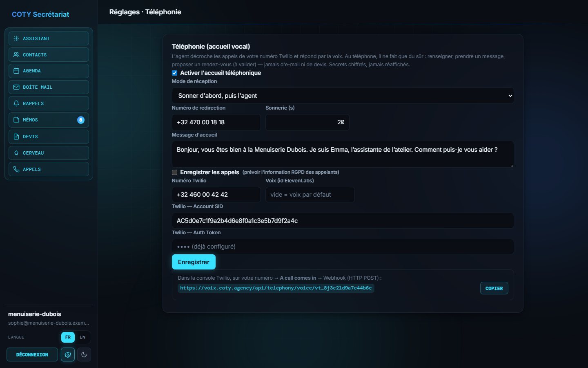Click the sophie@menuiserie-dubois email address
Viewport: 588px width, 368px height.
49,323
